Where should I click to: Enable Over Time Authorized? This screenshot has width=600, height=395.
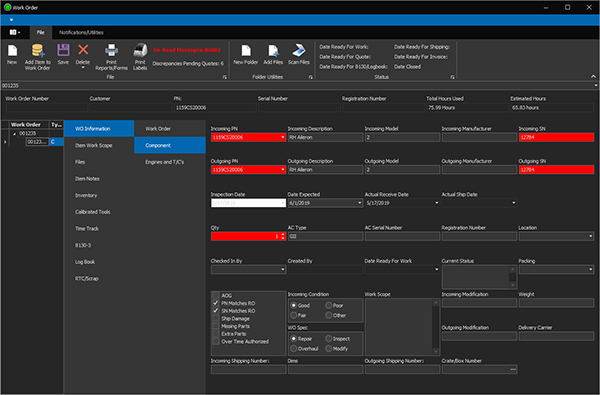pos(216,341)
